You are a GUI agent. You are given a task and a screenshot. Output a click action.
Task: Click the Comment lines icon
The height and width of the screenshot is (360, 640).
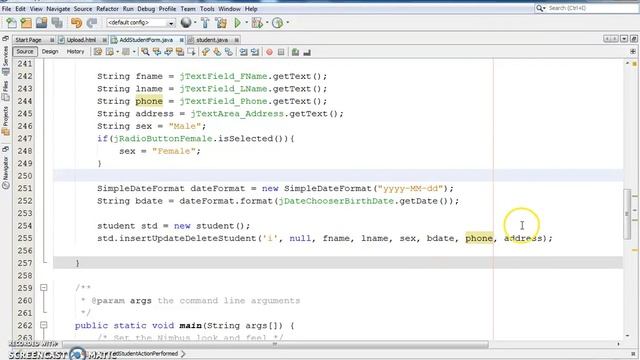pyautogui.click(x=295, y=52)
